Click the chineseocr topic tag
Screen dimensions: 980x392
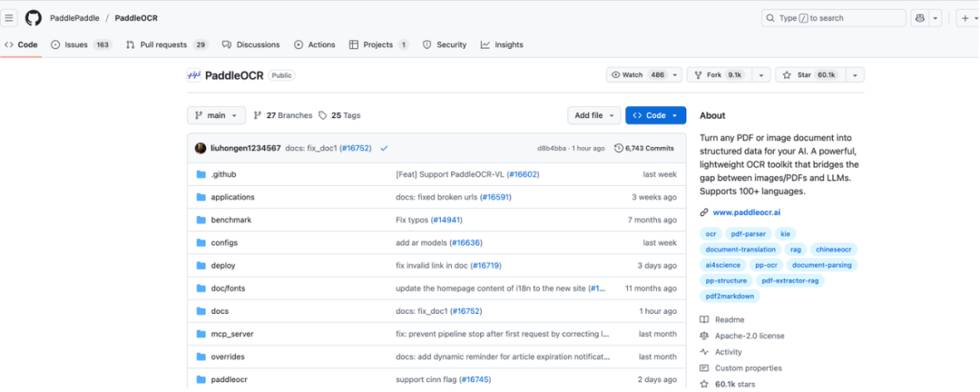[x=834, y=250]
